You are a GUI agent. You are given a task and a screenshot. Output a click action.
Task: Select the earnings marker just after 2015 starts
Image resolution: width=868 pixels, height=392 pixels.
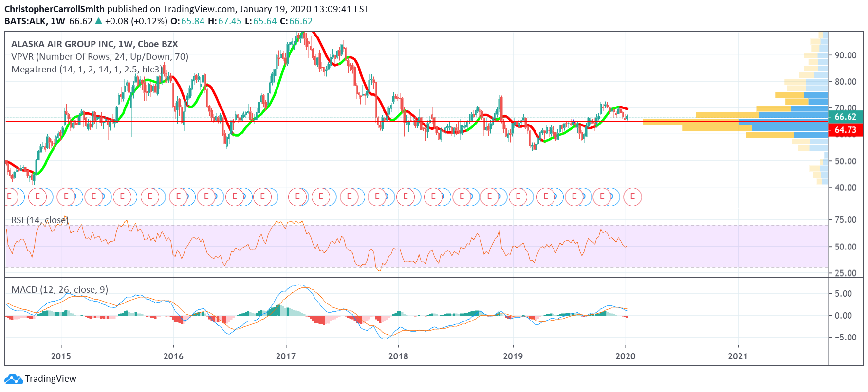(x=66, y=197)
